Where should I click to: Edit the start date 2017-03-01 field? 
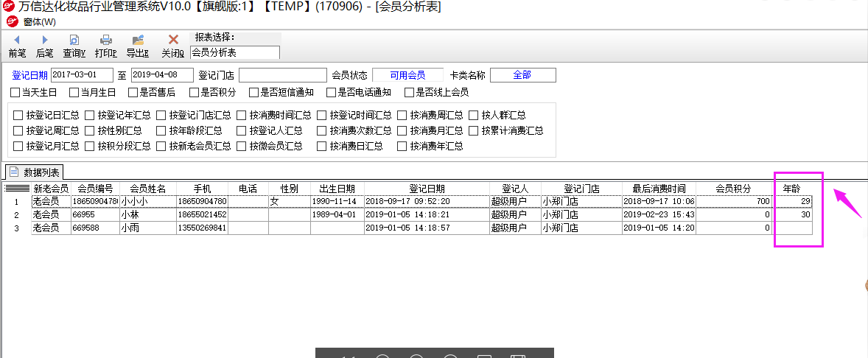82,75
